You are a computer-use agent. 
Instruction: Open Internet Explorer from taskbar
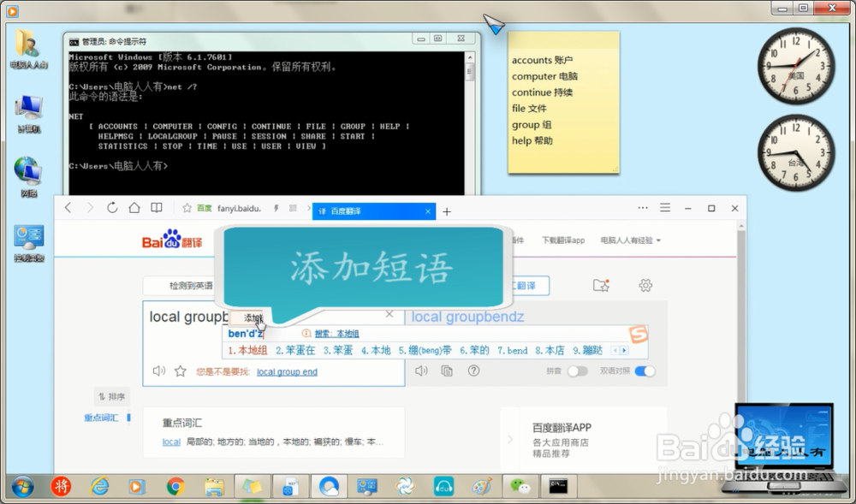point(99,486)
